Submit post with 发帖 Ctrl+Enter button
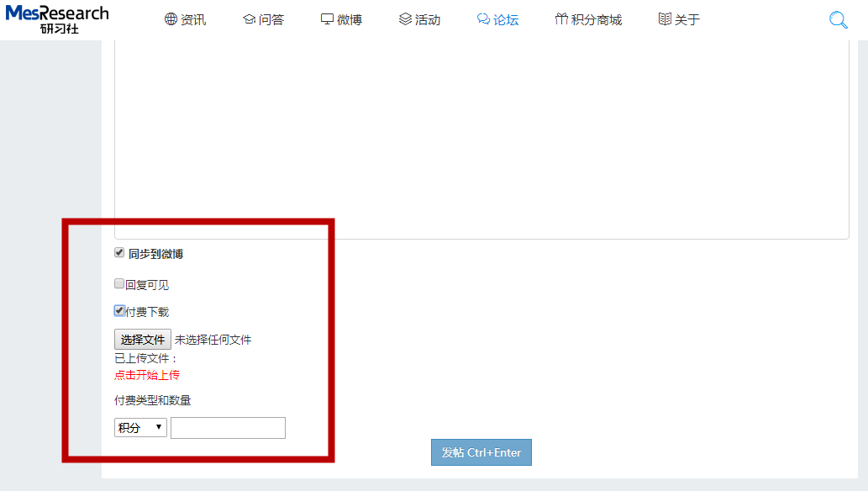868x491 pixels. (x=481, y=452)
